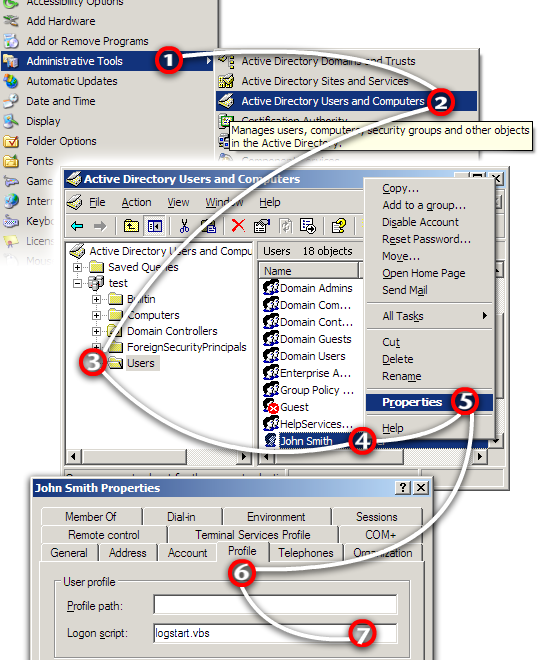Viewport: 540px width, 660px height.
Task: Click the Name column header
Action: (x=309, y=271)
